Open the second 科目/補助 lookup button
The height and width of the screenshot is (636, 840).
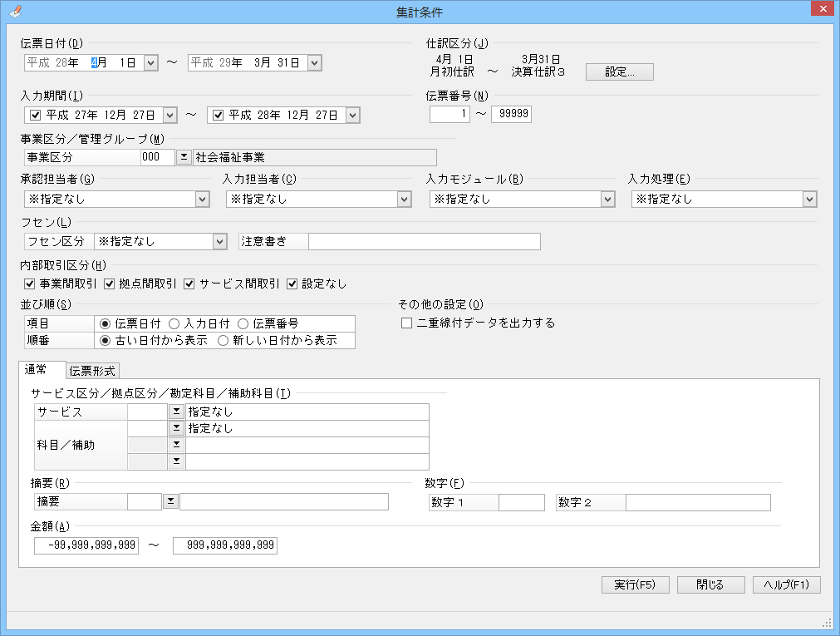click(176, 445)
